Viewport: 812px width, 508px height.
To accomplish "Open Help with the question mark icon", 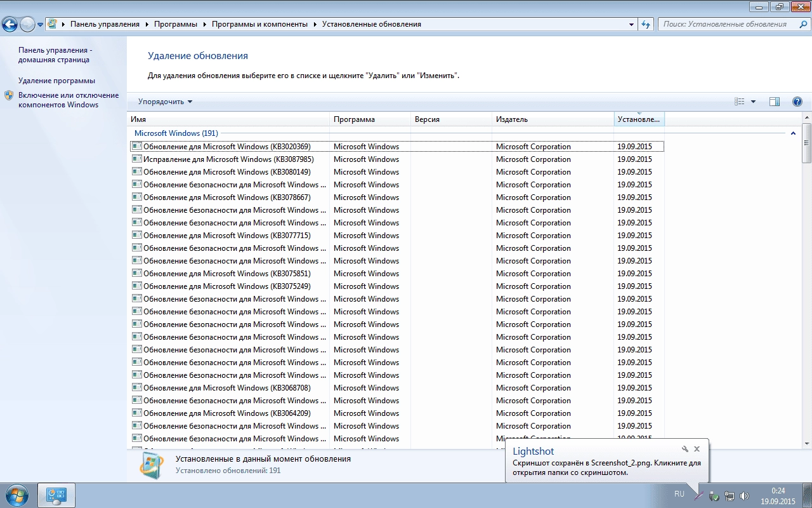I will click(797, 102).
